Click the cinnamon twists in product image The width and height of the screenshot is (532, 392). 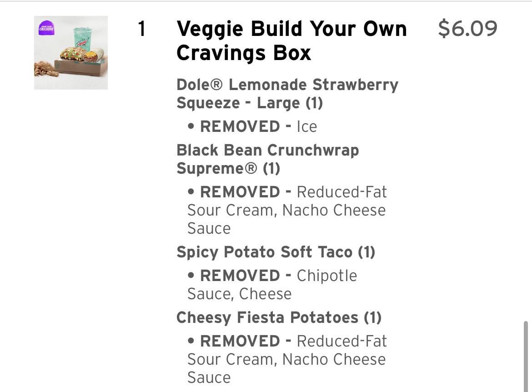click(x=45, y=69)
